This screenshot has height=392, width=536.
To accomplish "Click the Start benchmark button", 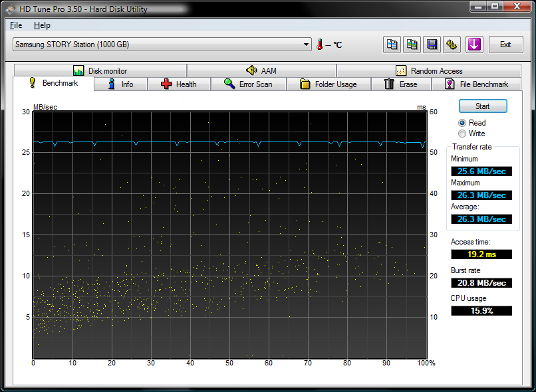I will 483,106.
